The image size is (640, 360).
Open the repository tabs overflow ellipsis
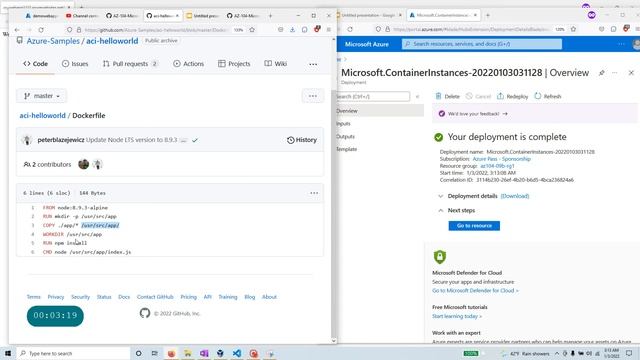pos(313,64)
